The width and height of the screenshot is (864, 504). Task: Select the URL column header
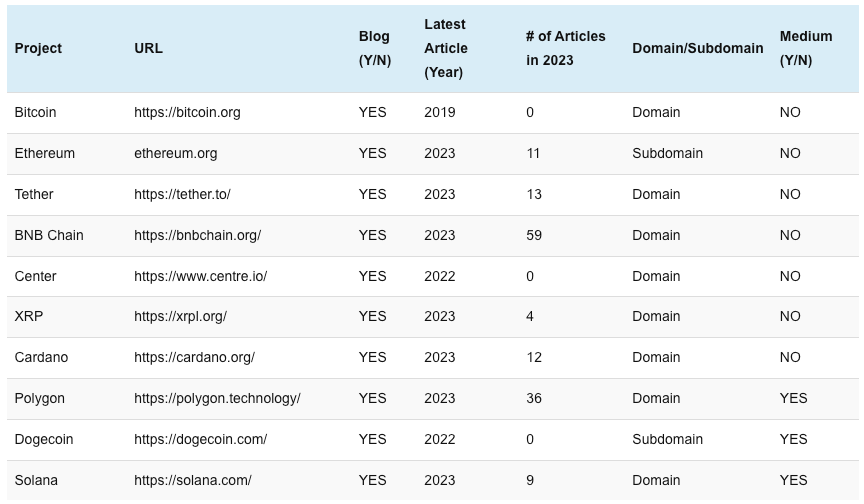(x=148, y=48)
